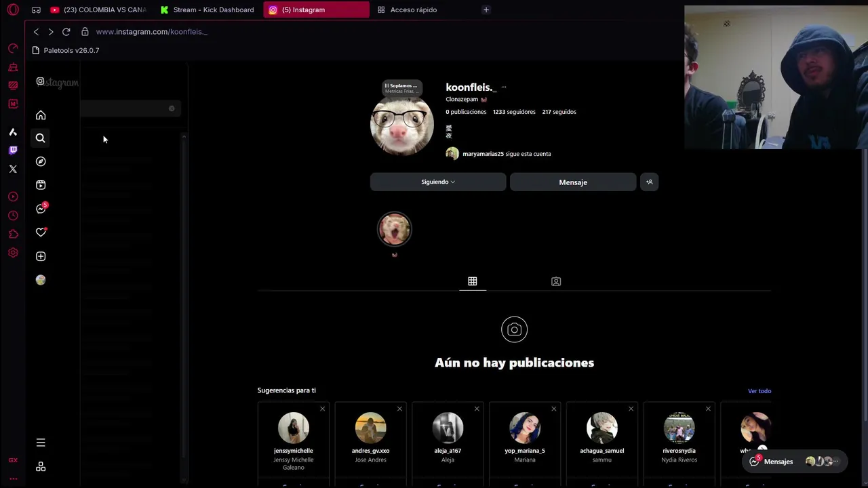Image resolution: width=868 pixels, height=488 pixels.
Task: Switch to tagged photos tab
Action: (556, 281)
